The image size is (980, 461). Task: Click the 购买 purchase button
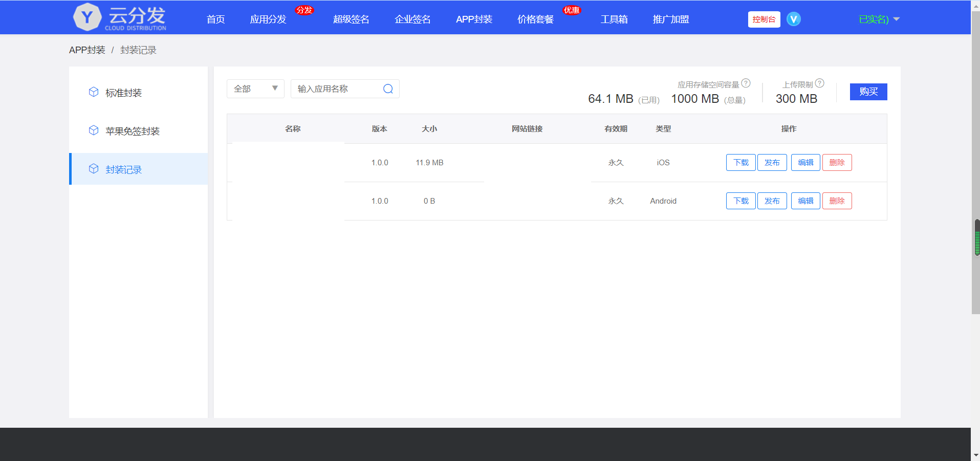click(868, 92)
